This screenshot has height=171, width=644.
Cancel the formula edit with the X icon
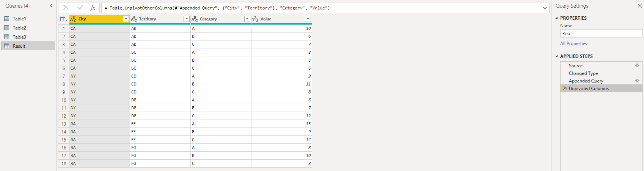(66, 8)
